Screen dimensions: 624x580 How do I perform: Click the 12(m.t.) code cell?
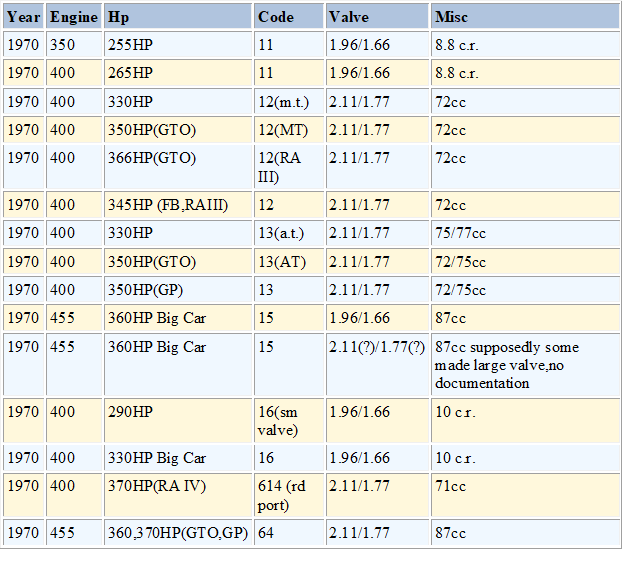point(289,102)
